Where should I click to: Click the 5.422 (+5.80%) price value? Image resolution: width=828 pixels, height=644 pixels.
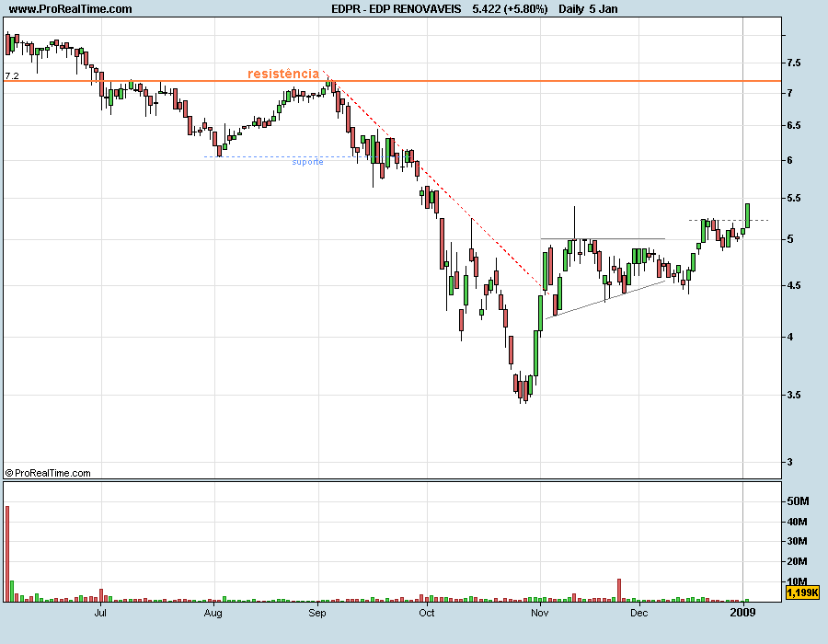[x=510, y=8]
